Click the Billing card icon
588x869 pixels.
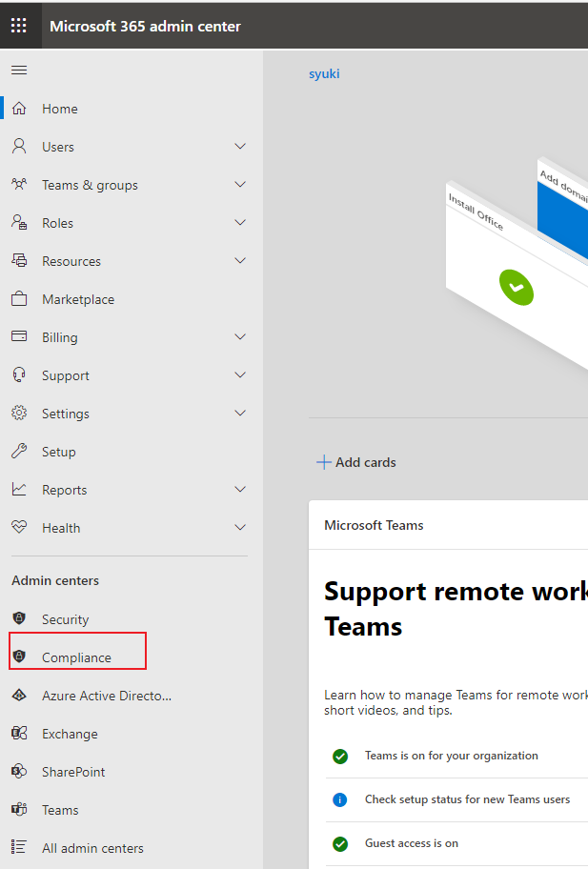[19, 336]
